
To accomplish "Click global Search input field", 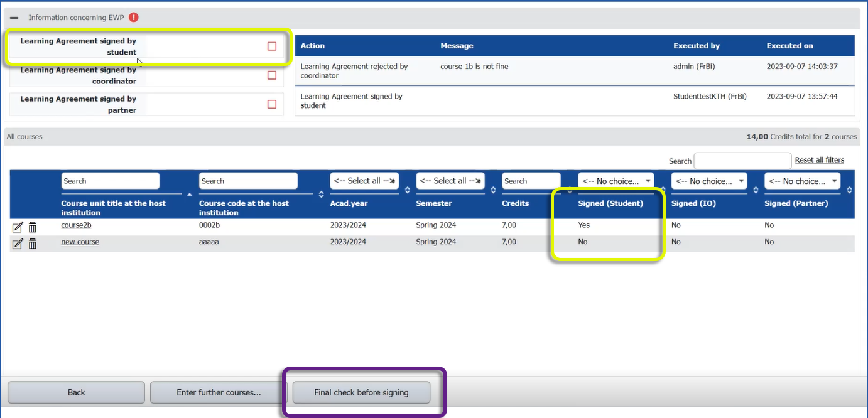I will point(742,161).
